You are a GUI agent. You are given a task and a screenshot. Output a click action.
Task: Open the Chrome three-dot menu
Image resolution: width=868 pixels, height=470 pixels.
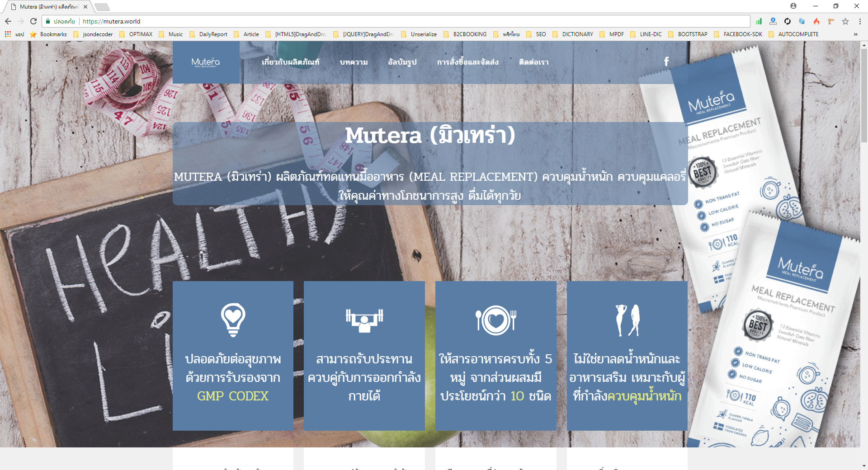pyautogui.click(x=860, y=21)
